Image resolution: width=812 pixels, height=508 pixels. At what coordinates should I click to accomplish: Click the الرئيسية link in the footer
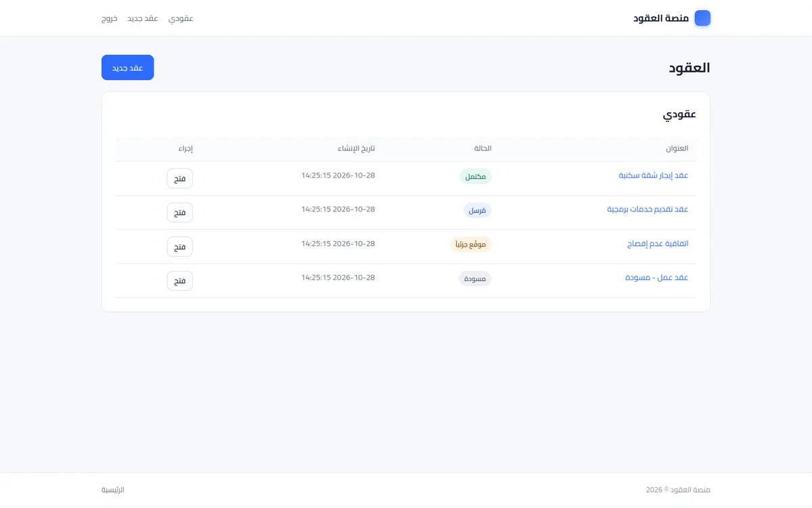[x=113, y=490]
